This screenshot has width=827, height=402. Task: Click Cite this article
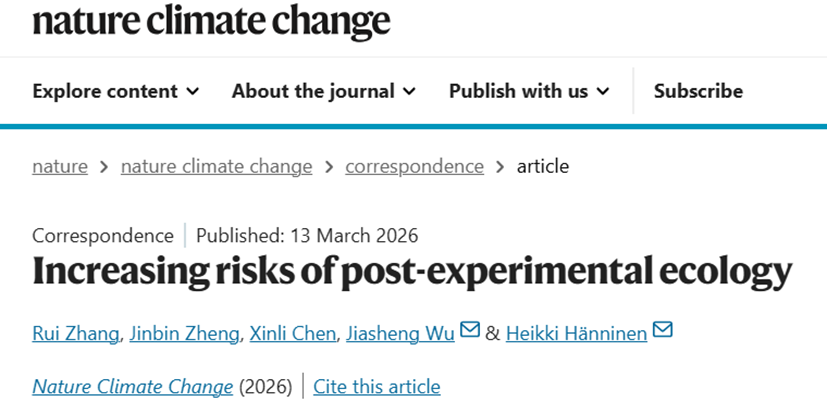click(377, 386)
